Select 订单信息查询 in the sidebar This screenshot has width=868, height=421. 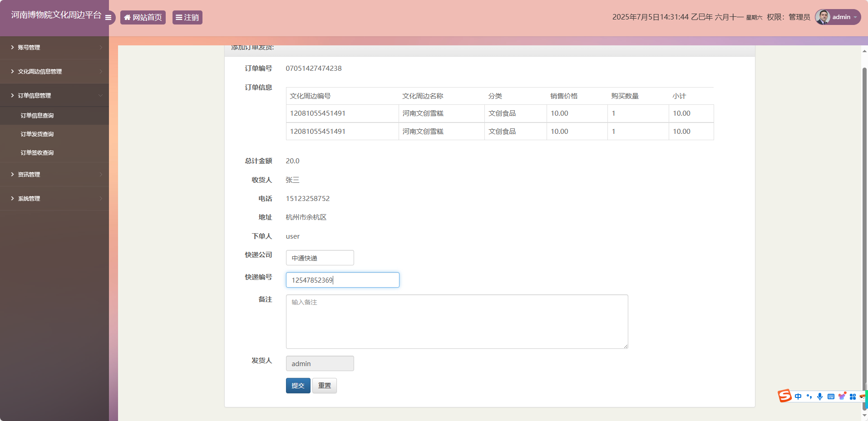37,115
